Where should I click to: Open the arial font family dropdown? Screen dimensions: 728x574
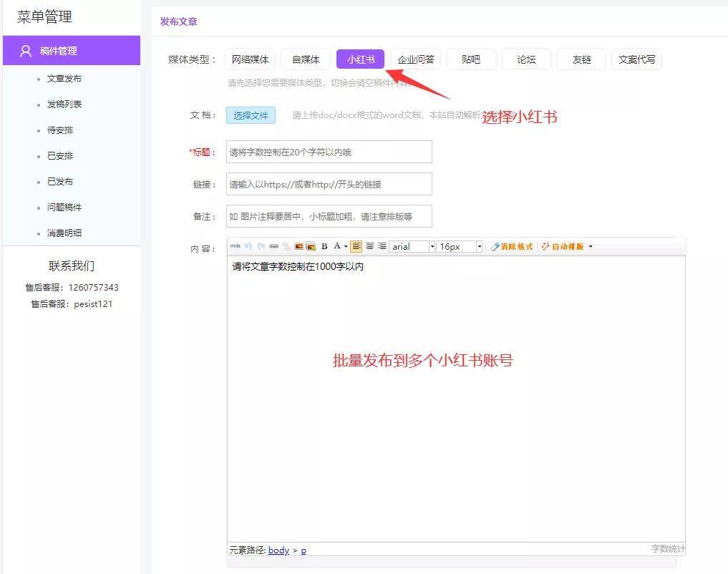(412, 247)
